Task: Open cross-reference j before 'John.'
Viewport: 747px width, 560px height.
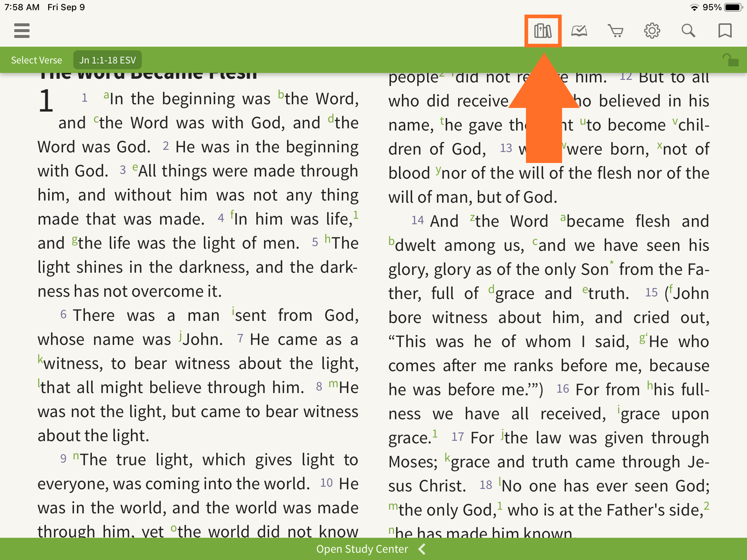Action: 180,336
